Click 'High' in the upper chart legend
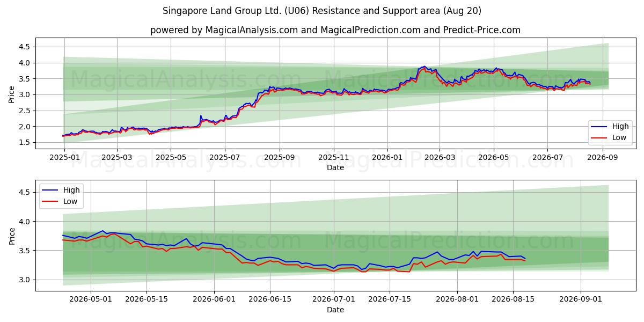The height and width of the screenshot is (322, 644). [x=620, y=127]
